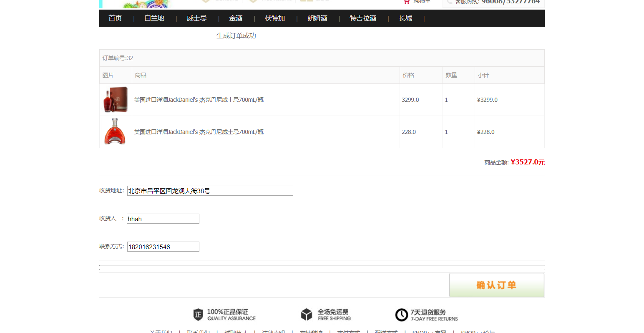644x333 pixels.
Task: Select the 100%正品保证 shield icon
Action: (x=198, y=315)
